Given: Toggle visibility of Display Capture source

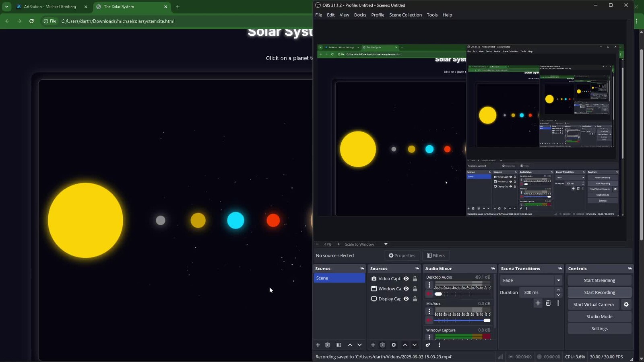Looking at the screenshot, I should [406, 299].
